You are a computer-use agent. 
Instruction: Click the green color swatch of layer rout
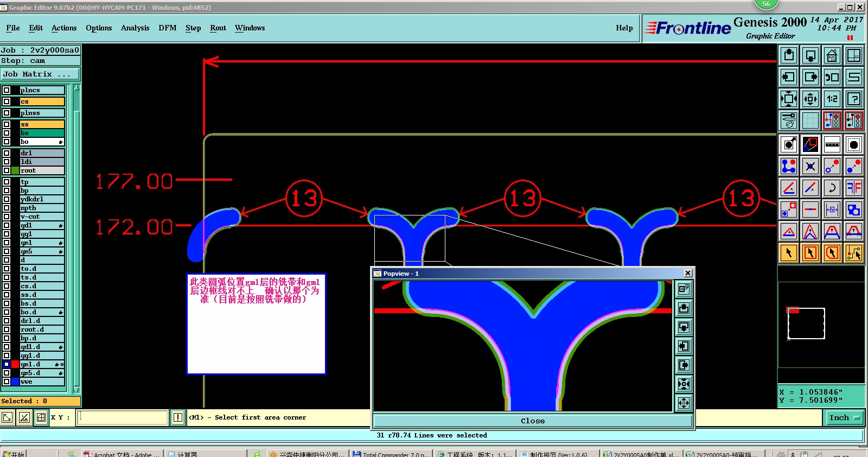click(15, 170)
